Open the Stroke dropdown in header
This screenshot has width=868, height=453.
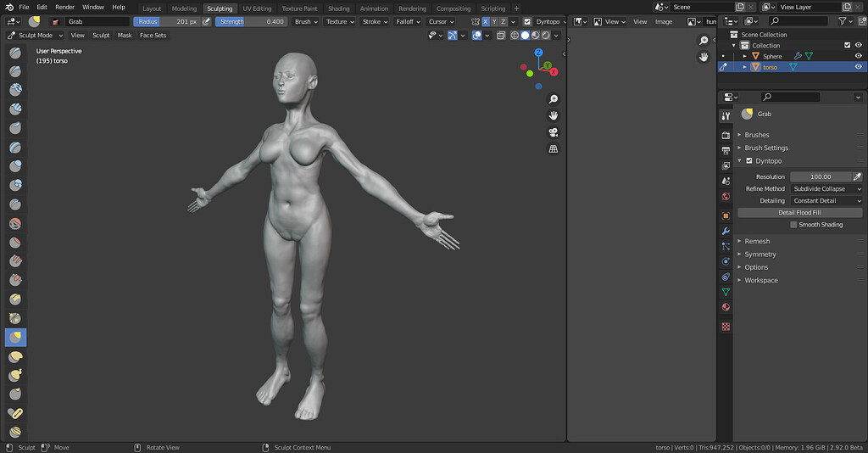[x=375, y=21]
